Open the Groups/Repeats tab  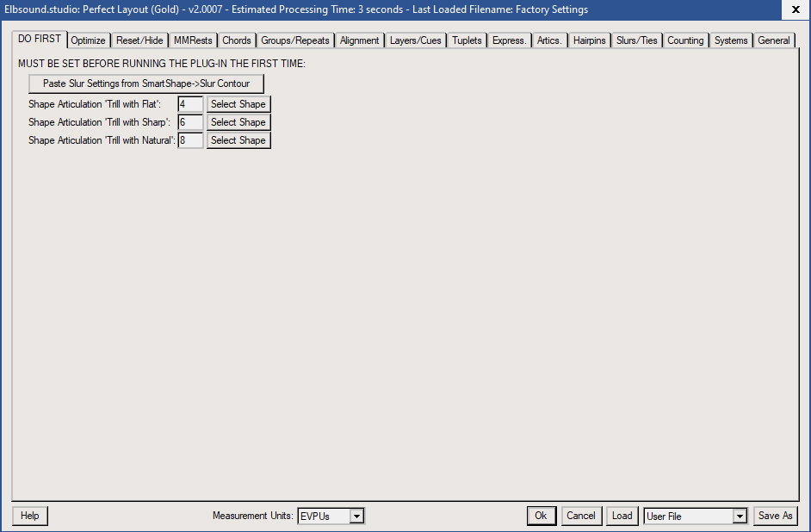pyautogui.click(x=294, y=40)
